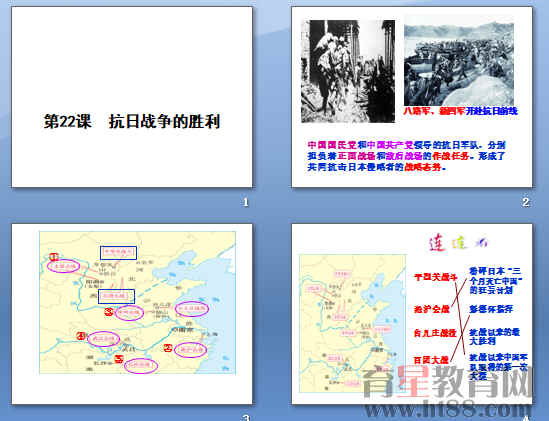Screen dimensions: 549x421
Task: Click the 连连看 WordArt title on slide 4
Action: pyautogui.click(x=458, y=243)
